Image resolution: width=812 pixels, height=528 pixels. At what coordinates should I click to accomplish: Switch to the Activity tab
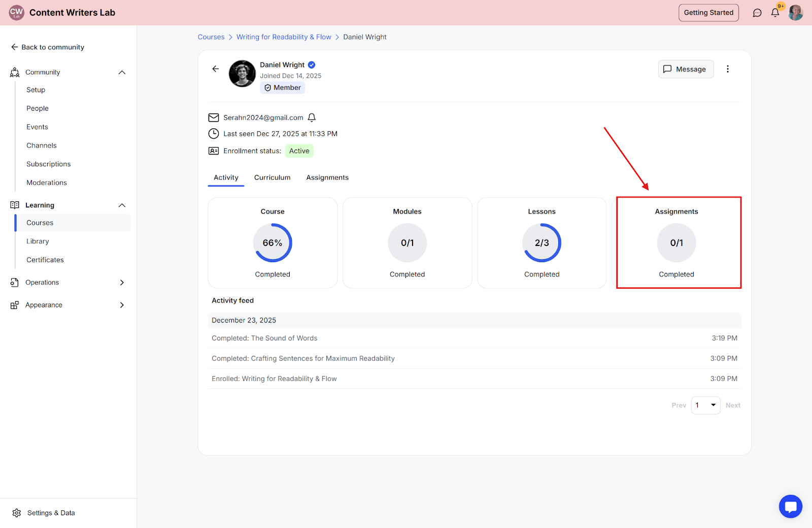tap(226, 178)
